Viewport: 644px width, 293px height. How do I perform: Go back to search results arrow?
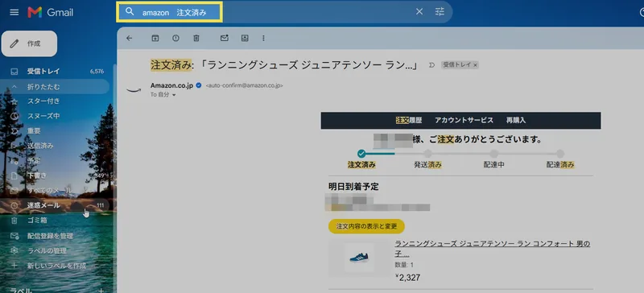[x=130, y=38]
